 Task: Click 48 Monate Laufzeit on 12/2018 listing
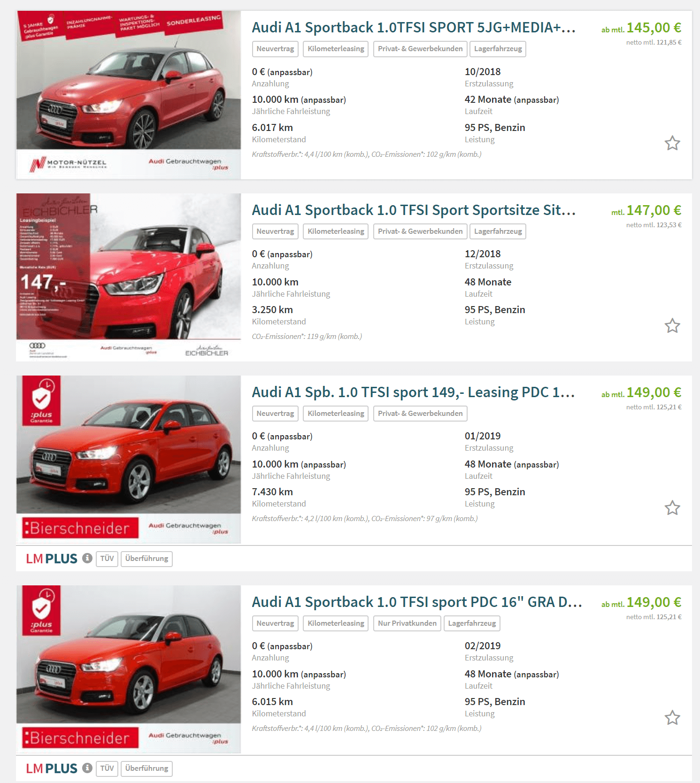point(488,282)
